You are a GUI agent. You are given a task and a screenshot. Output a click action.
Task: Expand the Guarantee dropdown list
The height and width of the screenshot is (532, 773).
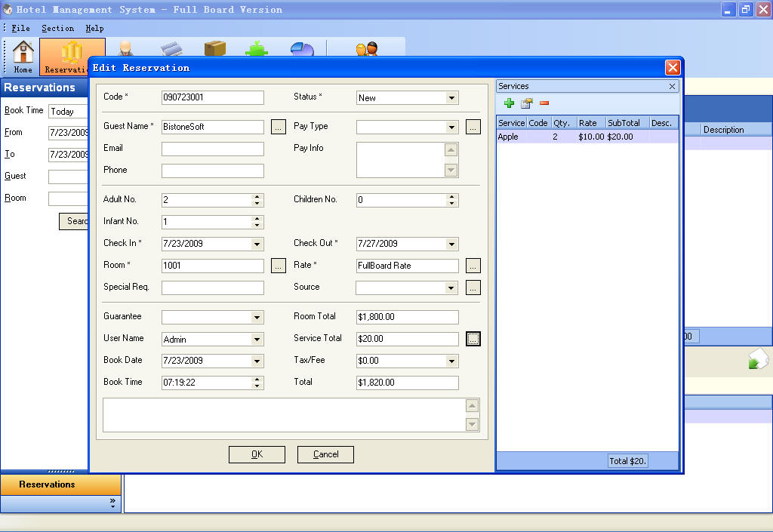click(257, 318)
